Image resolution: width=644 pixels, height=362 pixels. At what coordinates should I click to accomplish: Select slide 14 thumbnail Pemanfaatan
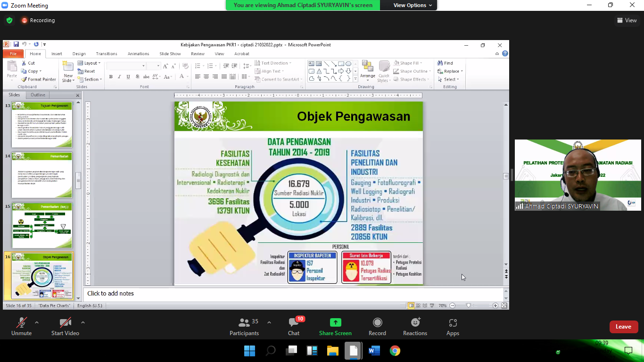point(42,175)
